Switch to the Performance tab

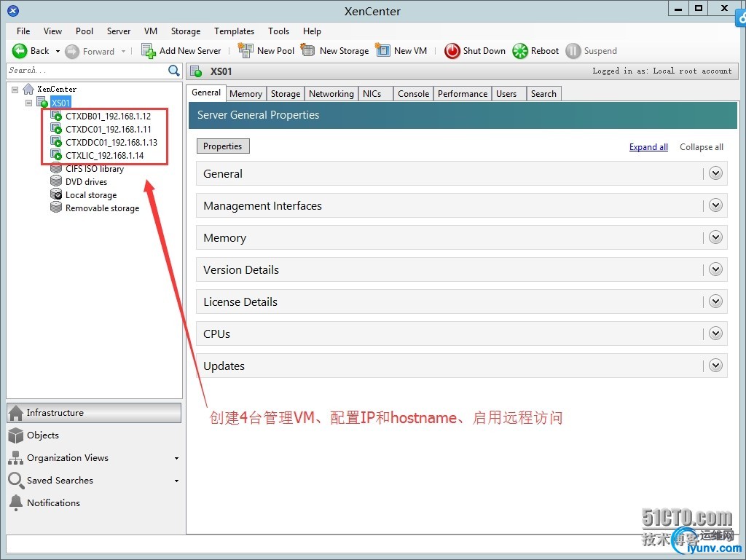(x=463, y=94)
